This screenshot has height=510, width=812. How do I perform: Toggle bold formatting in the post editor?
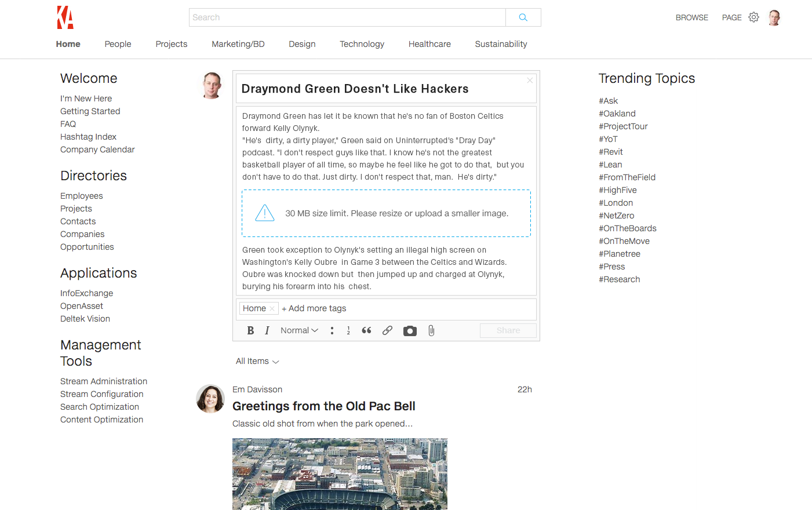coord(250,330)
